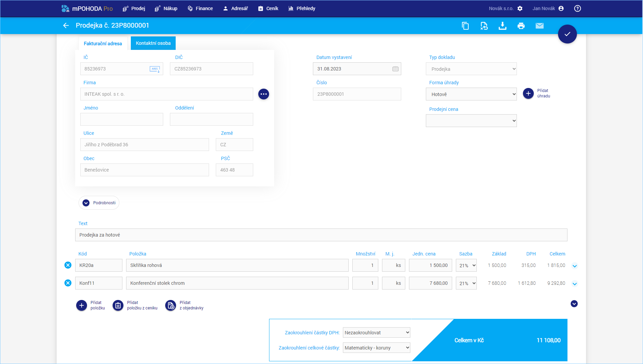Viewport: 643px width, 364px height.
Task: Open the Prodej menu
Action: coord(134,8)
